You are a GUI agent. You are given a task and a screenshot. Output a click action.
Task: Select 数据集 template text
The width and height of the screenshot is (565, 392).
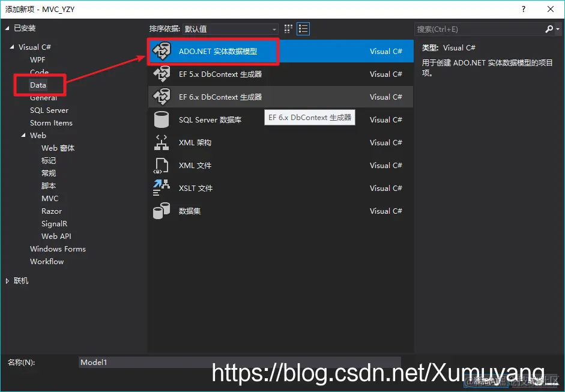point(190,211)
